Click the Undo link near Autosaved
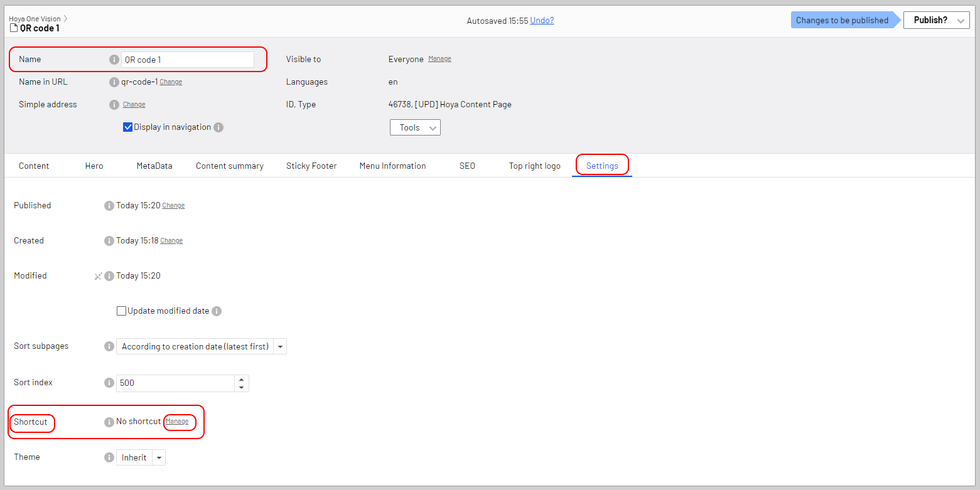The width and height of the screenshot is (980, 490). point(542,21)
